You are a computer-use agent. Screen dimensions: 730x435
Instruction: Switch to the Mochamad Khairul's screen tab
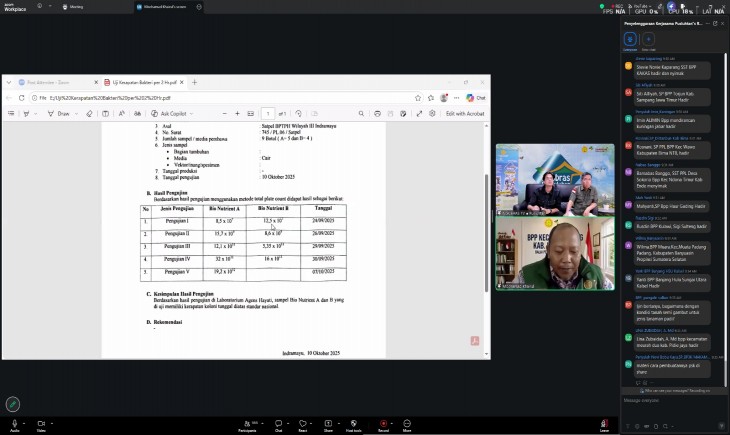click(x=162, y=6)
